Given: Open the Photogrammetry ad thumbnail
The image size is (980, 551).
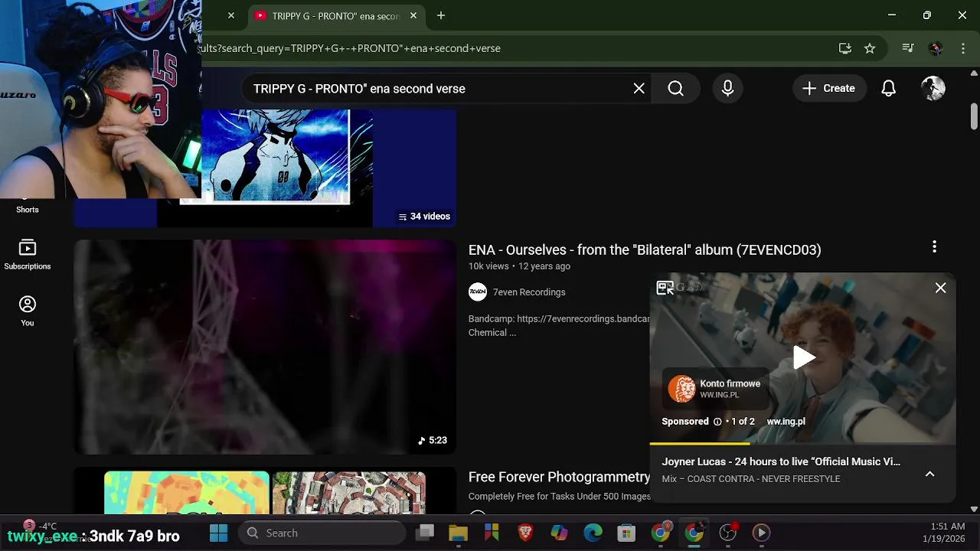Looking at the screenshot, I should coord(265,491).
